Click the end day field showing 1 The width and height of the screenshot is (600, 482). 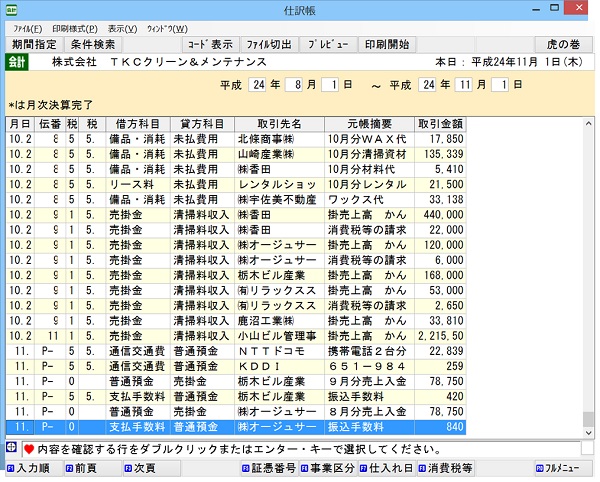[500, 85]
